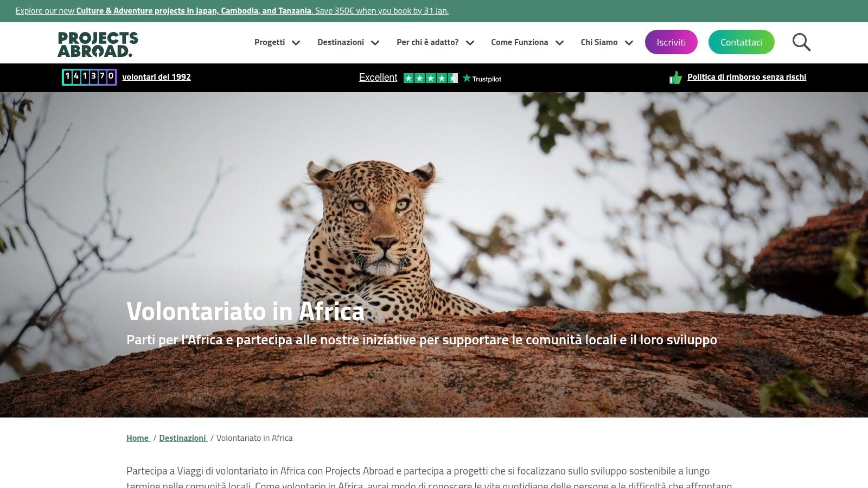Click the paragraph starting Partecipa a Viaggi

429,477
